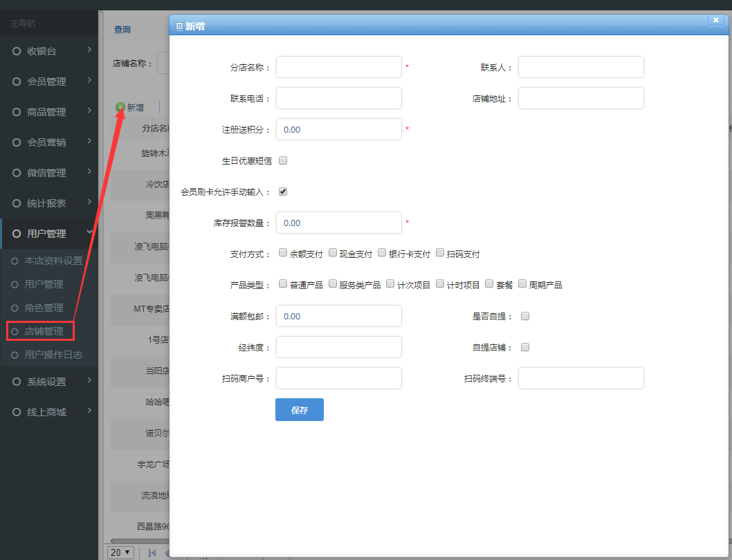Click the 新增 toolbar button text
The width and height of the screenshot is (732, 560).
point(136,107)
